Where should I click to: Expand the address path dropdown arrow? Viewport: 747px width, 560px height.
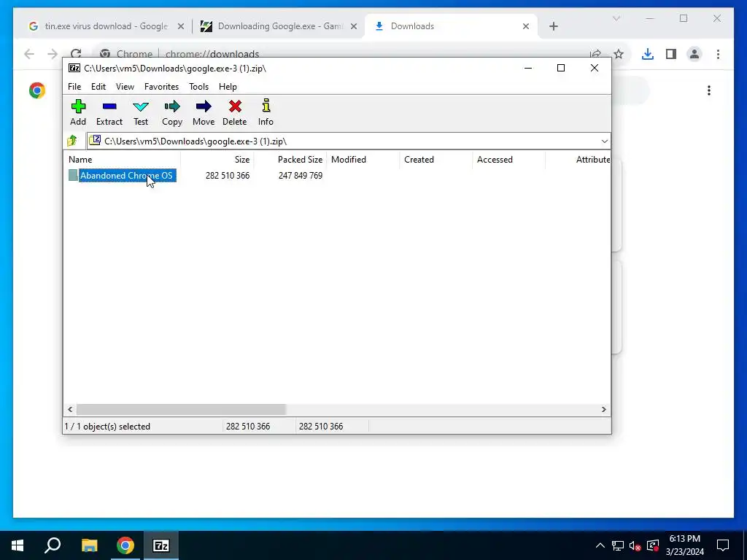coord(604,141)
